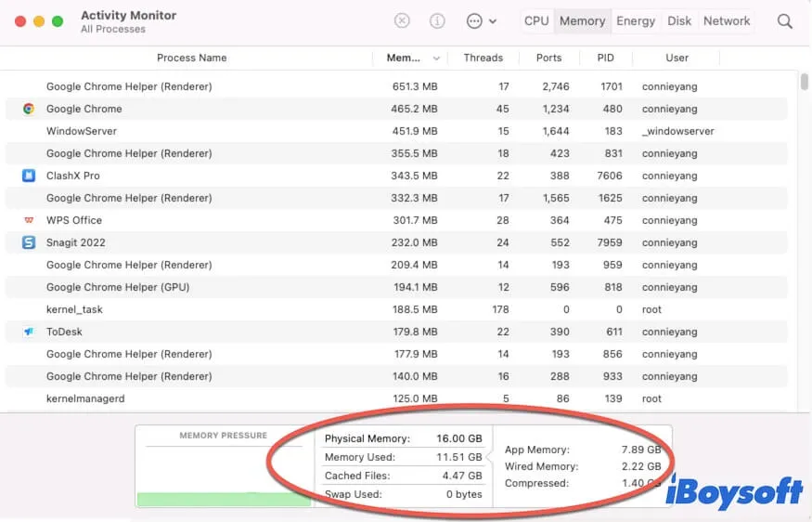Select the ClashX Pro process name
The height and width of the screenshot is (522, 812).
[73, 176]
